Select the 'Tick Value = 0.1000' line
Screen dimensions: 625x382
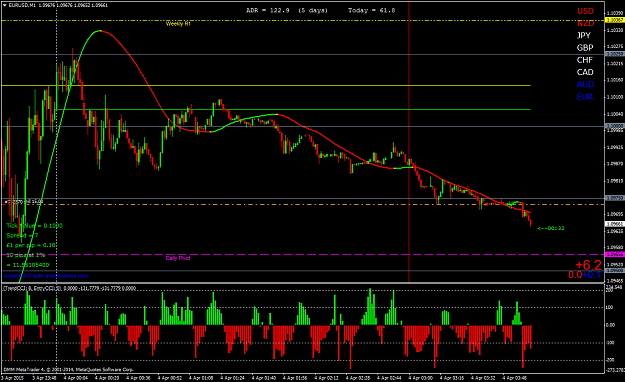pyautogui.click(x=34, y=226)
